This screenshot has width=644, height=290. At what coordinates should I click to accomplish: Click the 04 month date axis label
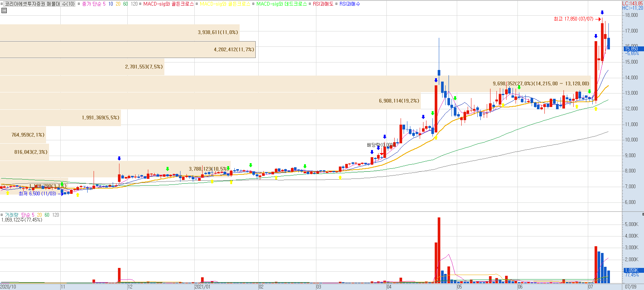tap(389, 287)
